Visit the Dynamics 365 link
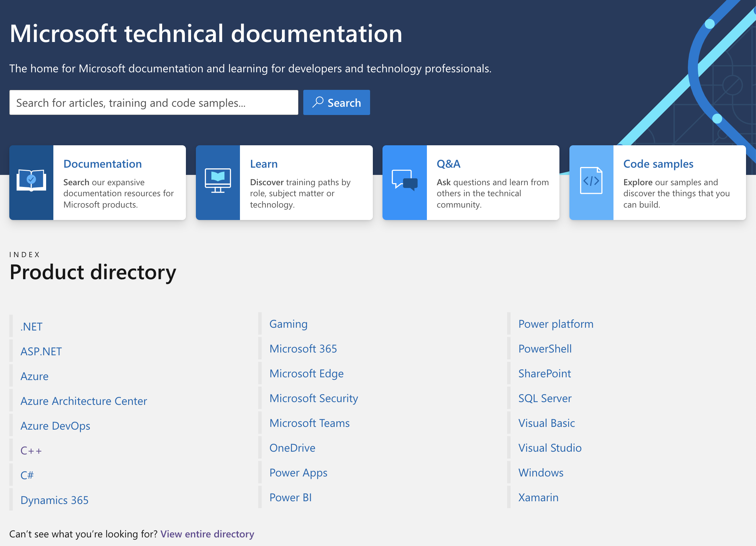Viewport: 756px width, 546px height. coord(54,500)
